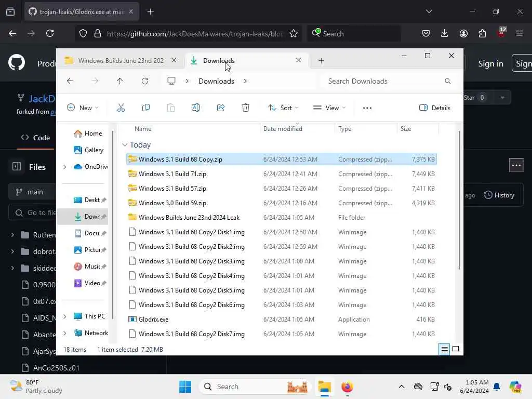Click the magnifier icon in Search Downloads
This screenshot has width=532, height=399.
(x=447, y=81)
